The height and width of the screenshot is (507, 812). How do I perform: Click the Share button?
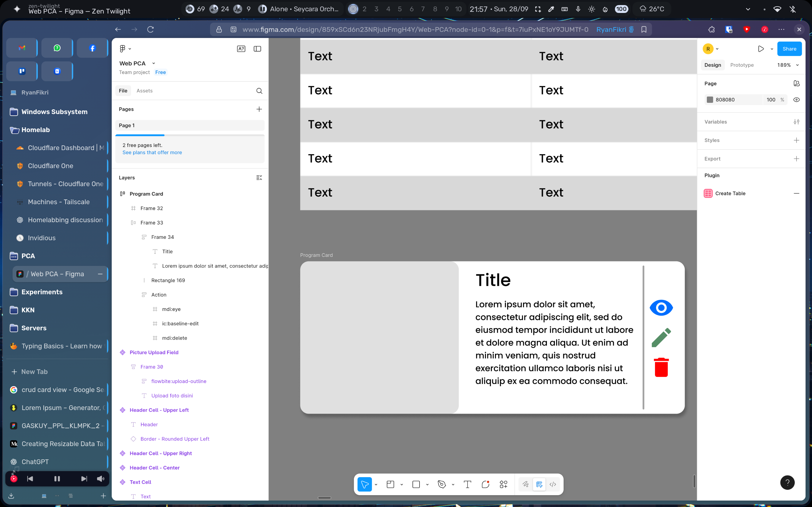(x=789, y=49)
